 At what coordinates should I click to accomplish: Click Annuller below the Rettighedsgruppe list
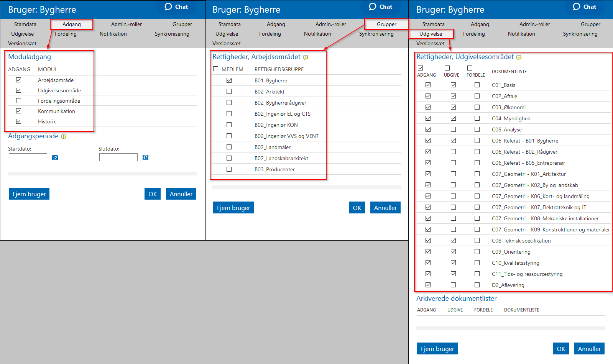pos(385,208)
